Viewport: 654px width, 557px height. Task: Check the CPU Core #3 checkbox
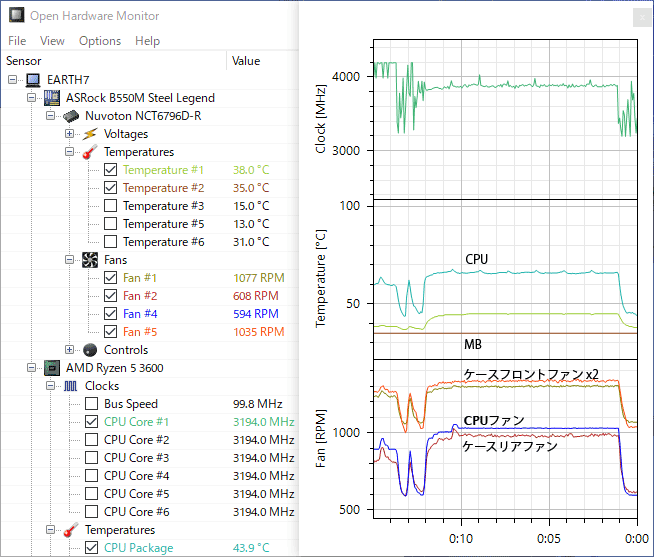click(x=92, y=458)
